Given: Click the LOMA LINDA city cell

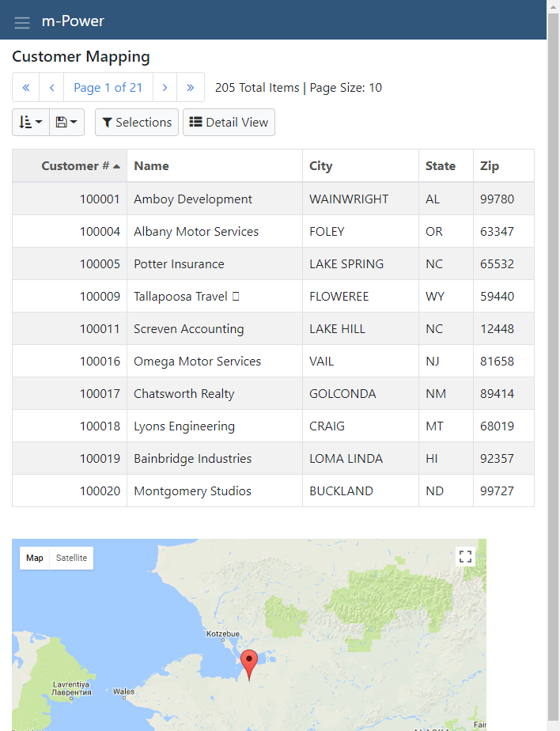Looking at the screenshot, I should point(361,458).
